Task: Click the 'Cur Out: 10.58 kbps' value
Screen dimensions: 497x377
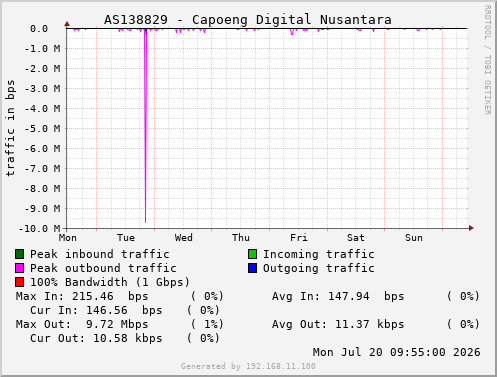Action: 96,338
